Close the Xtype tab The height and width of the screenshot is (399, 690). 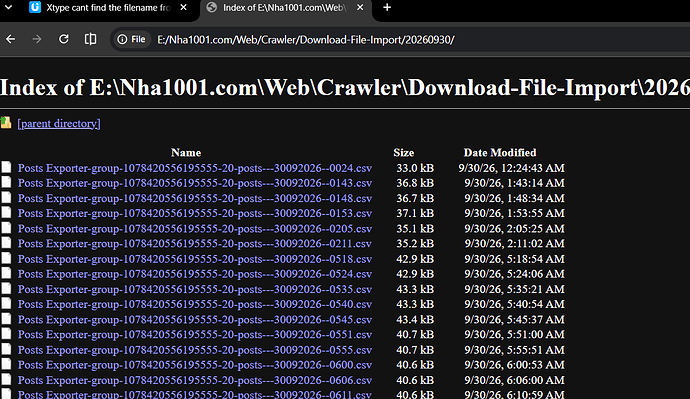click(x=184, y=7)
